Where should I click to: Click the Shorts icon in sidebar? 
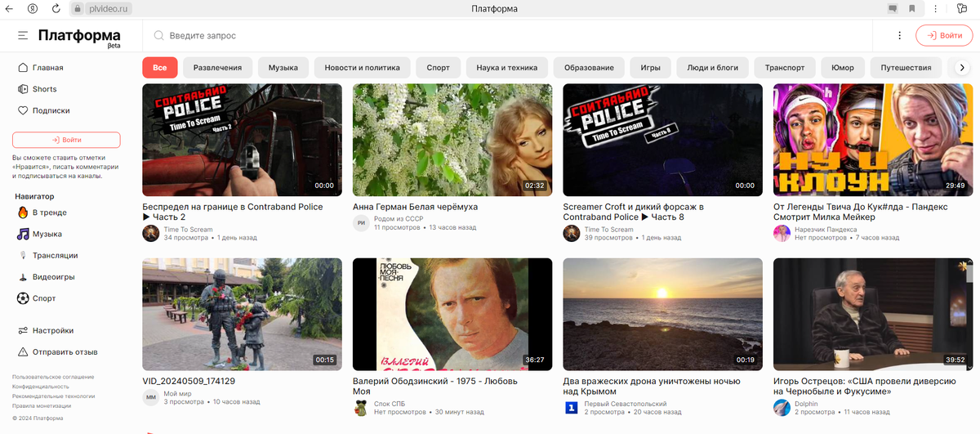click(24, 89)
